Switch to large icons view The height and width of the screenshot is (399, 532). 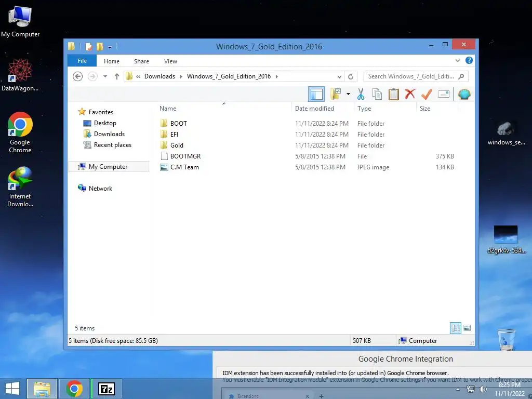coord(467,328)
